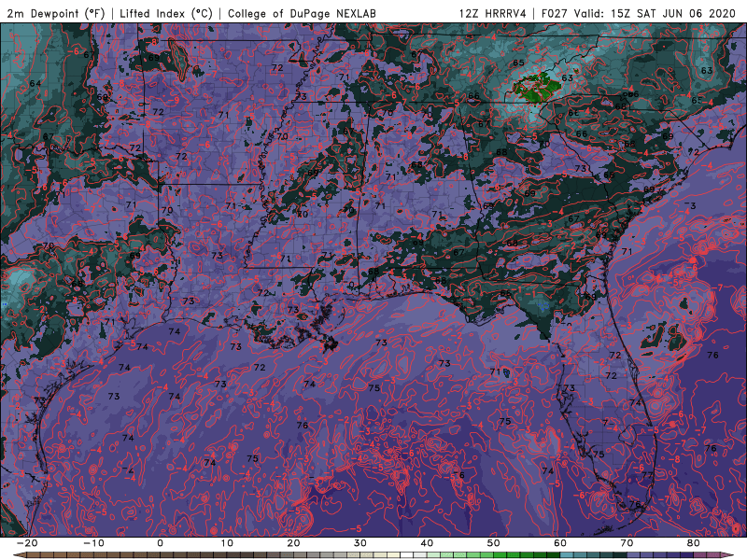Image resolution: width=747 pixels, height=560 pixels.
Task: Click the 40 label on the color scale
Action: [x=427, y=543]
